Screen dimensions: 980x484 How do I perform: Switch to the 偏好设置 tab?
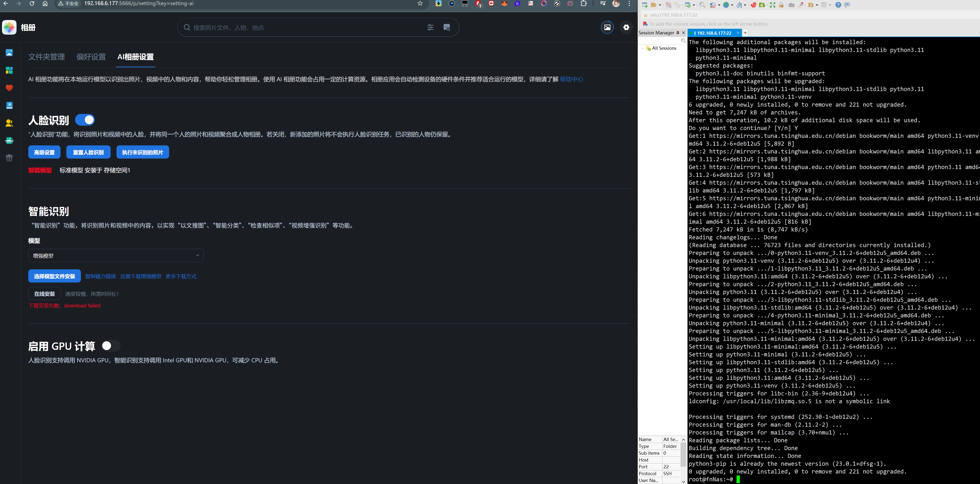click(x=91, y=57)
